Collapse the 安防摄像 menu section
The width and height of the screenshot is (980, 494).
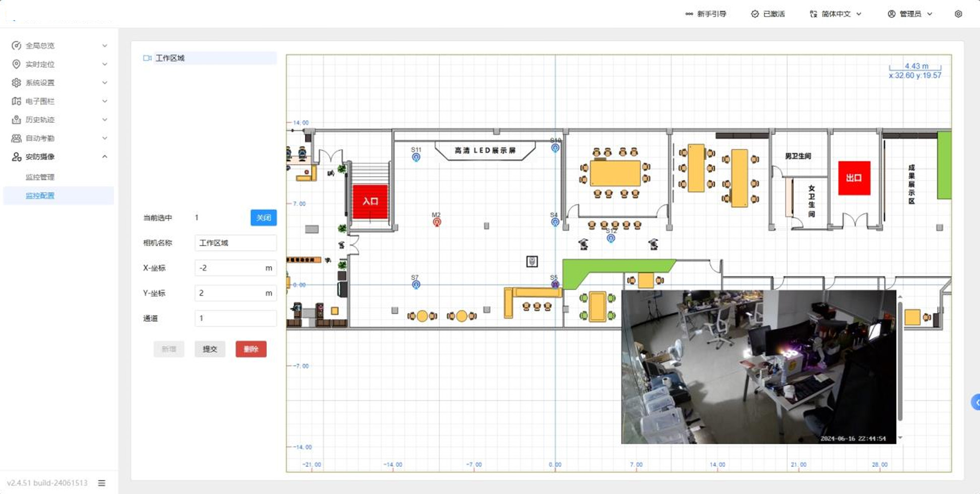tap(59, 157)
